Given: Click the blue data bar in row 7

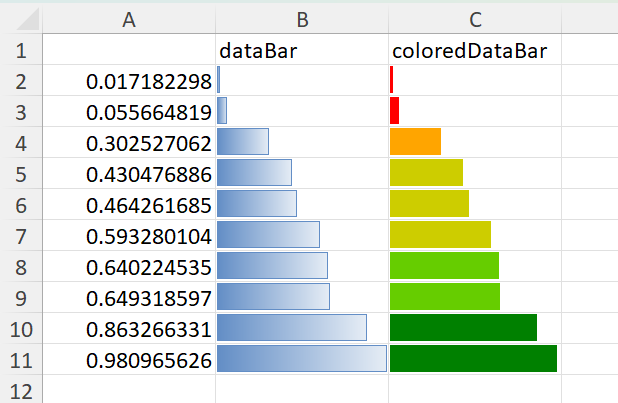Looking at the screenshot, I should tap(268, 235).
